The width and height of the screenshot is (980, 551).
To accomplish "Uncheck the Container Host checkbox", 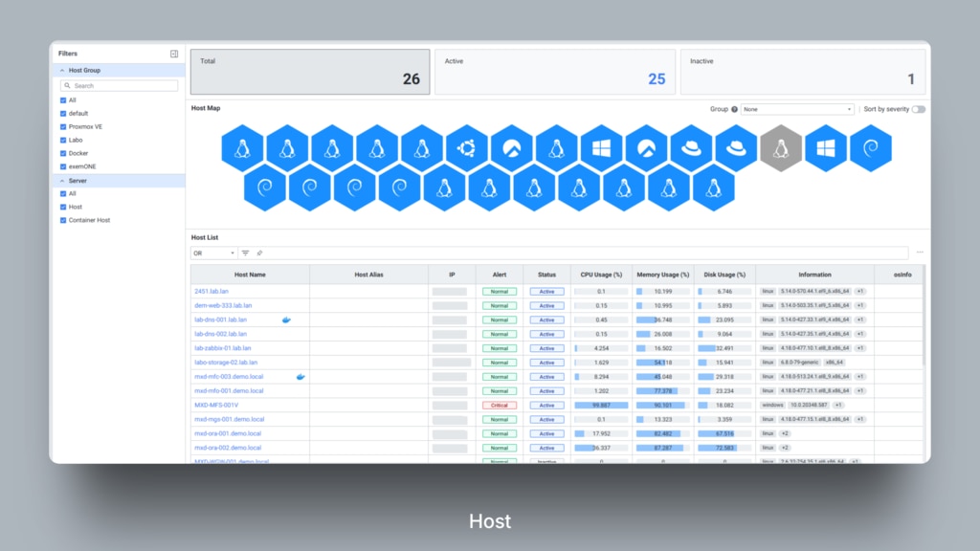I will 63,220.
